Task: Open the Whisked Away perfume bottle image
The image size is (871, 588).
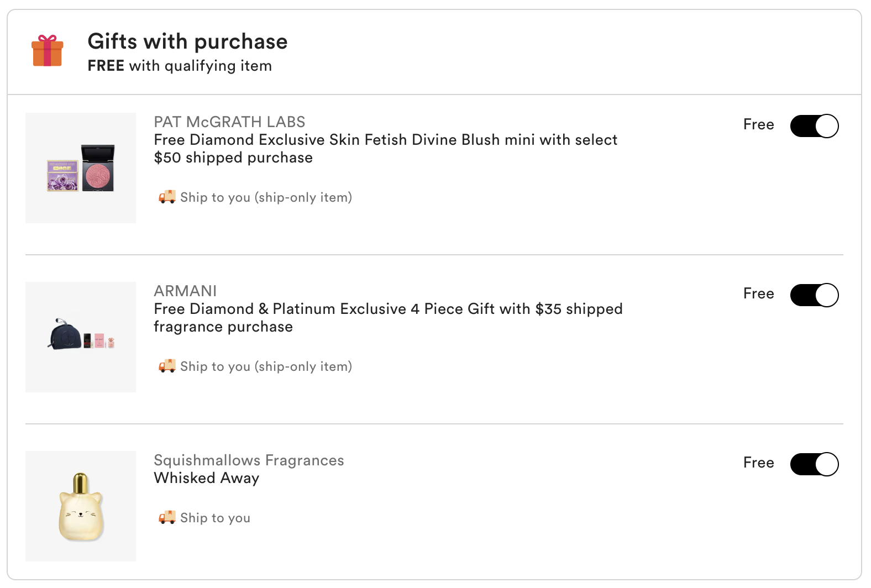Action: [81, 506]
